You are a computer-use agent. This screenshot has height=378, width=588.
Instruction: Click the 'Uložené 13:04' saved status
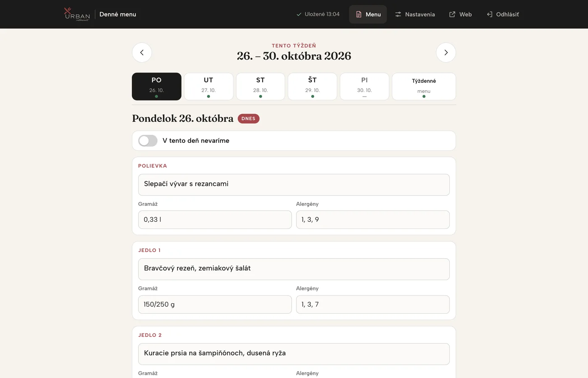318,14
